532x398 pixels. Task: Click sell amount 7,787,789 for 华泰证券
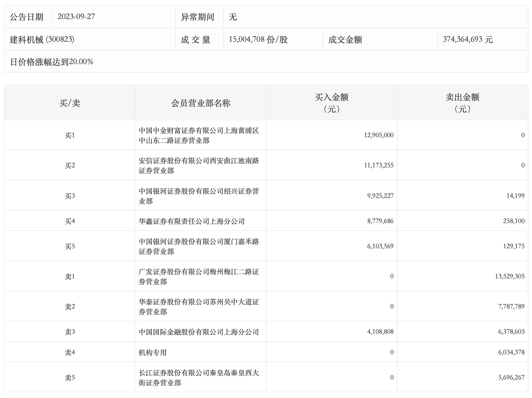(x=511, y=306)
